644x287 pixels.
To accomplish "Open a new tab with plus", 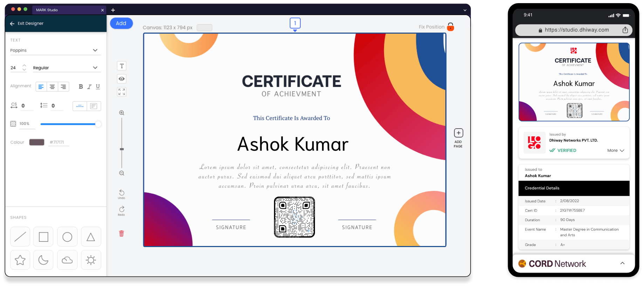I will click(x=113, y=10).
